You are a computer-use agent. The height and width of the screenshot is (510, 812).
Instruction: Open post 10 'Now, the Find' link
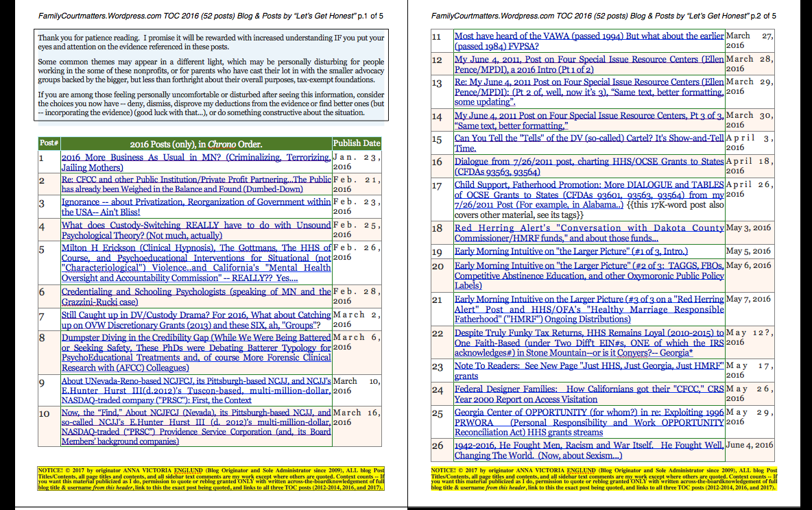(x=195, y=413)
